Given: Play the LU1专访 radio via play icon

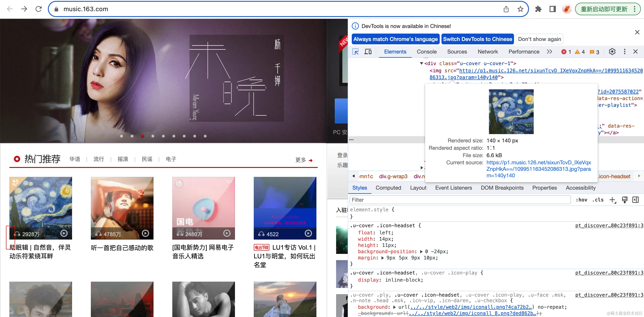Looking at the screenshot, I should click(x=308, y=233).
